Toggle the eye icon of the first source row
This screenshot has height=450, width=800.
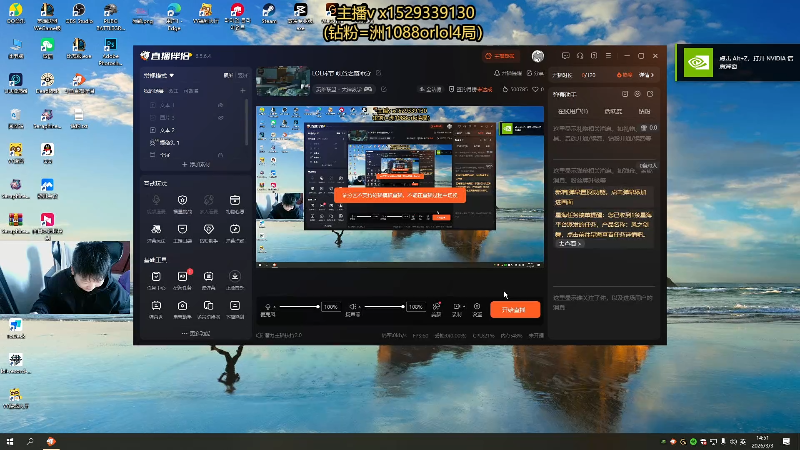[x=220, y=105]
